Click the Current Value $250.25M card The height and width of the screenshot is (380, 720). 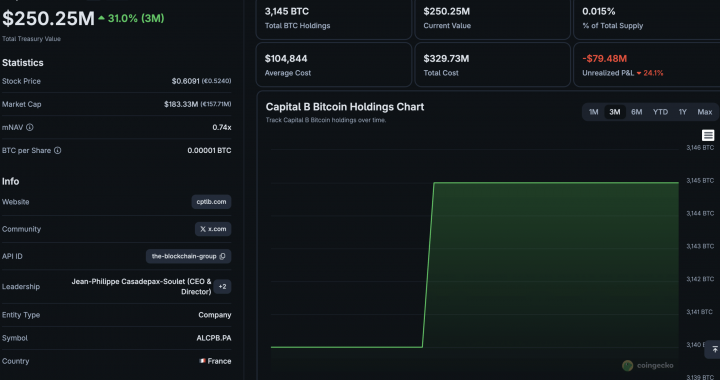click(492, 18)
